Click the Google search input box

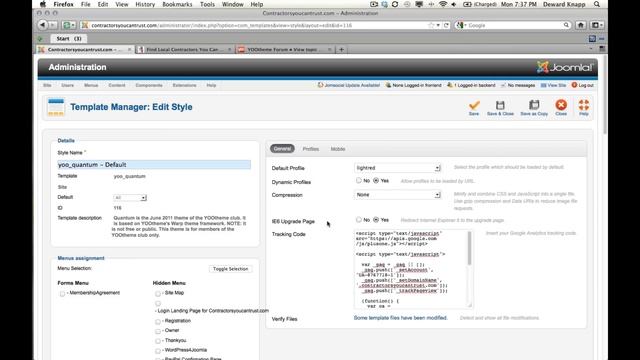(x=514, y=25)
